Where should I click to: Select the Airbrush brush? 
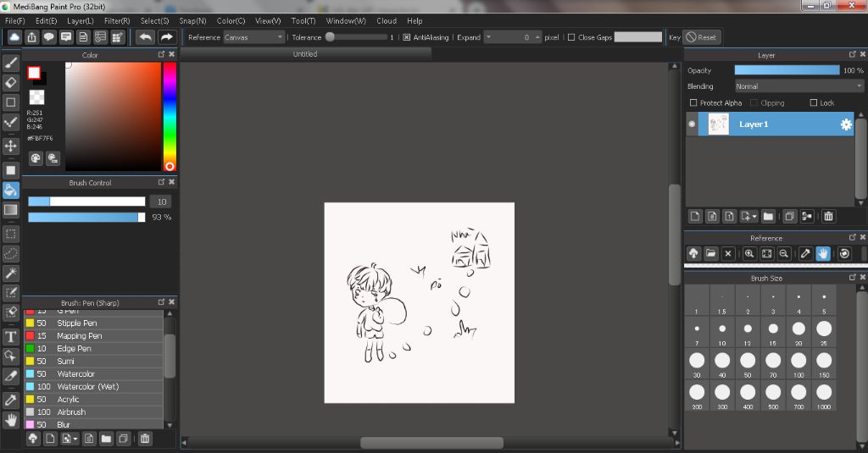point(93,412)
